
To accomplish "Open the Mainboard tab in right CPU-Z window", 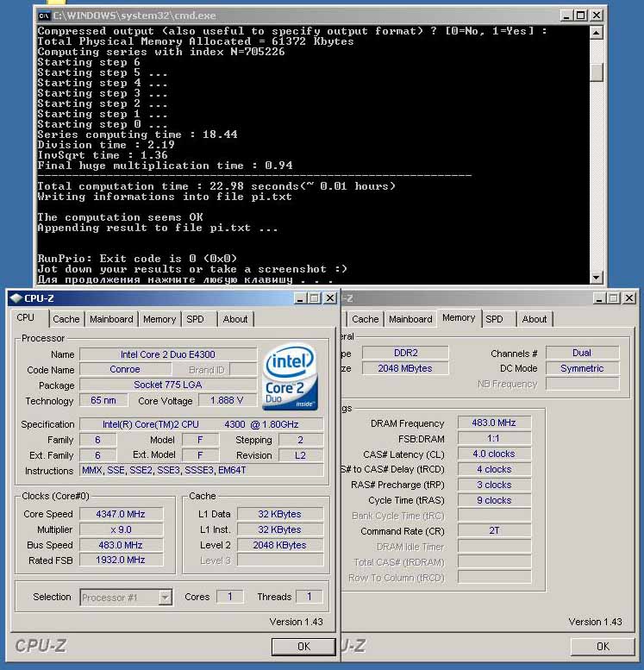I will (410, 319).
